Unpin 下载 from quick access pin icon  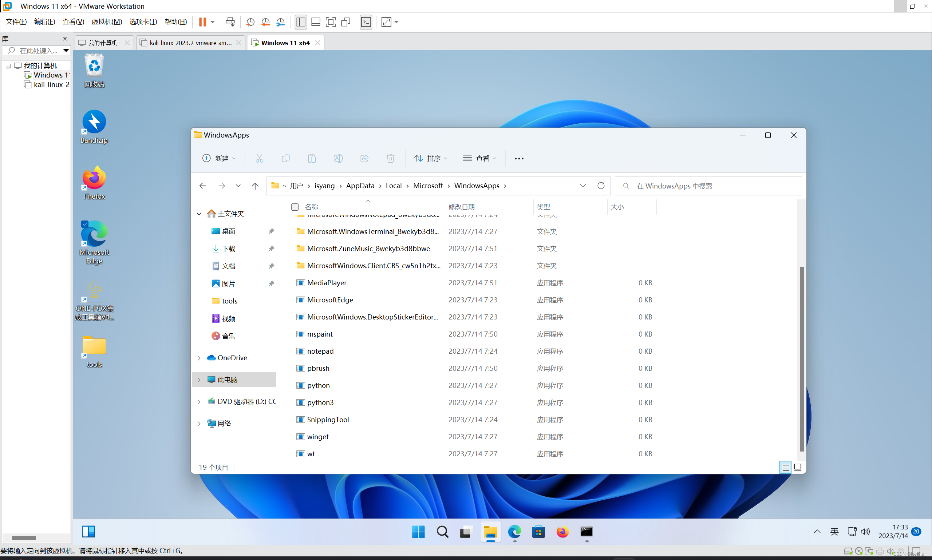pos(271,249)
